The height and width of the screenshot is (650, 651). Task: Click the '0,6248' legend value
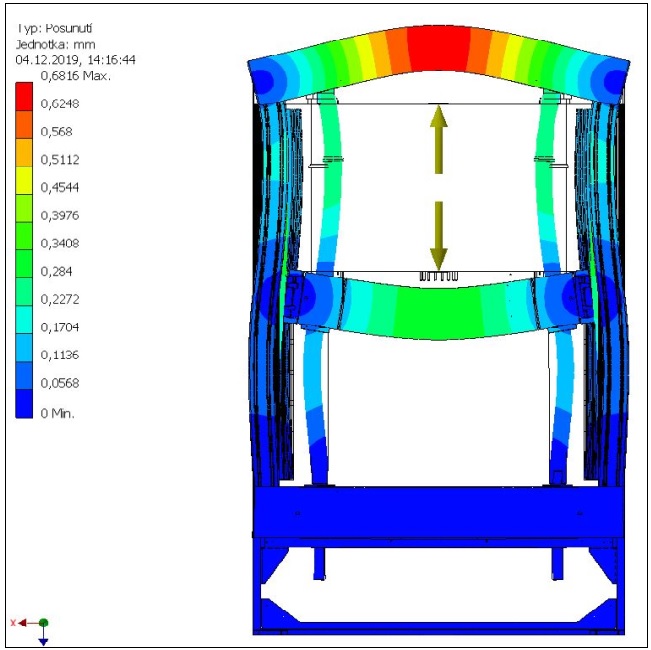coord(60,103)
